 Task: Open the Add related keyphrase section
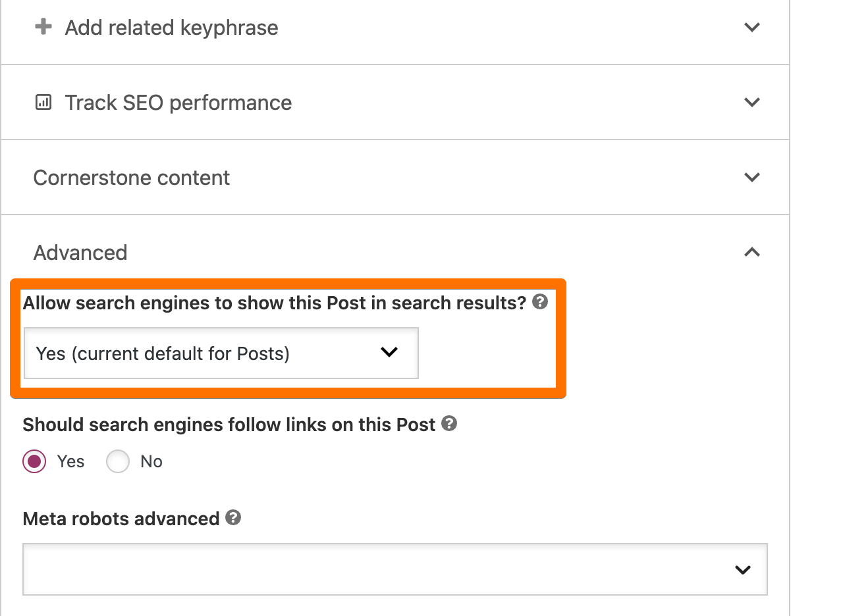[x=751, y=28]
